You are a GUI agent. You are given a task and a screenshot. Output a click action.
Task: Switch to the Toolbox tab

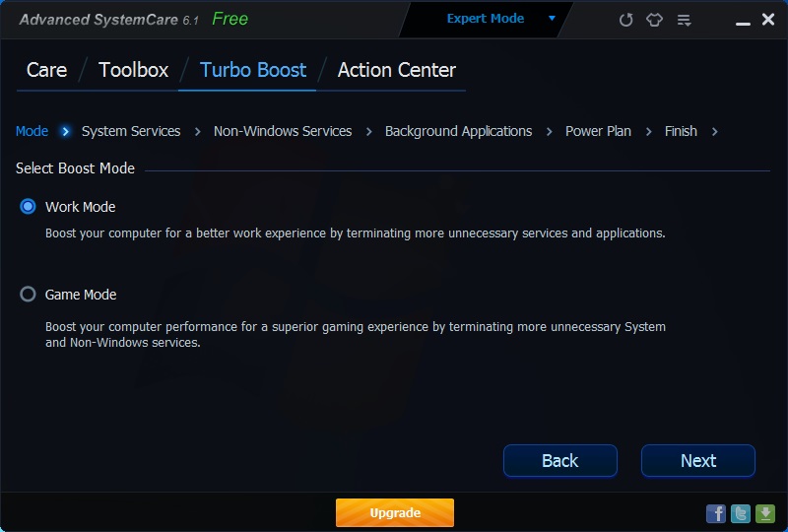click(133, 70)
